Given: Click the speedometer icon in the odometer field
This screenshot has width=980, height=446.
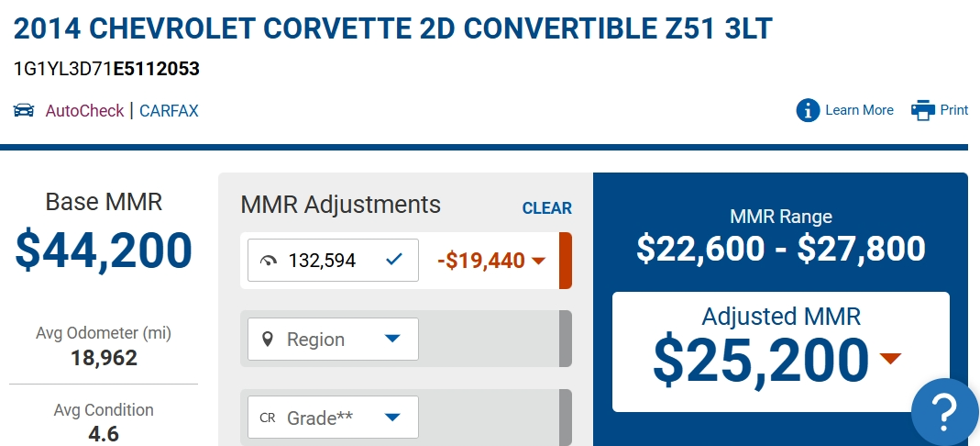Looking at the screenshot, I should tap(268, 261).
